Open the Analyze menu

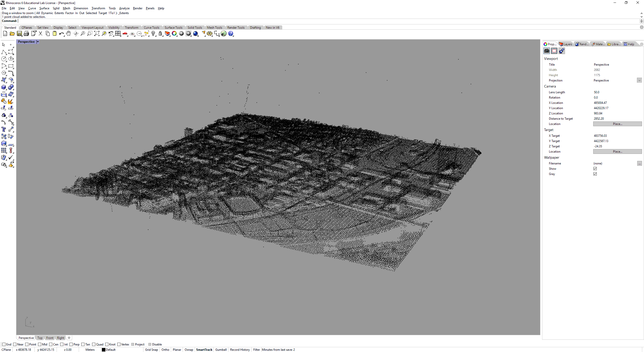pyautogui.click(x=124, y=8)
